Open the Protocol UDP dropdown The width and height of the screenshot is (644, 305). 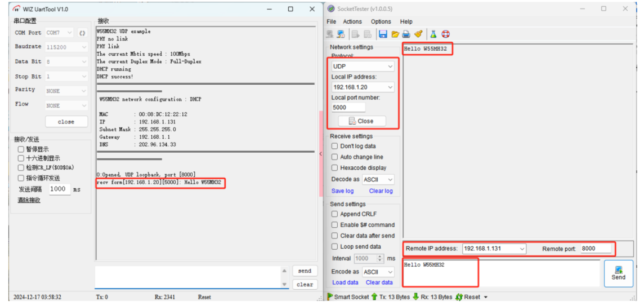tap(363, 67)
